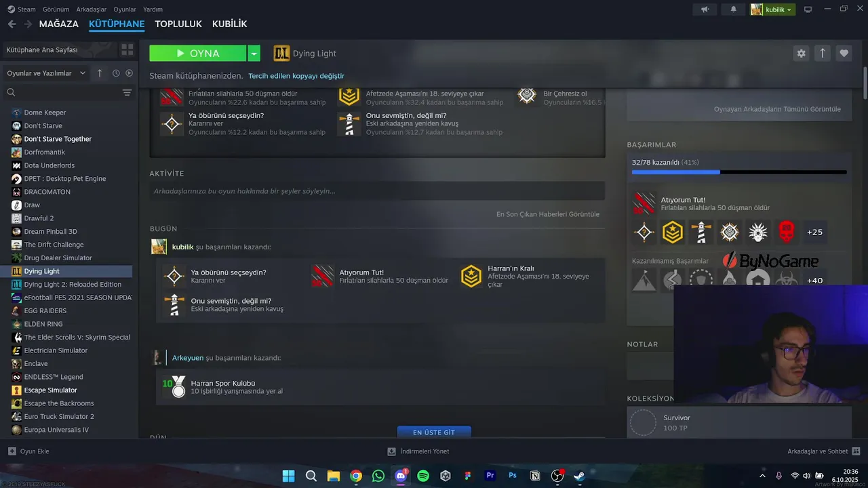Open Discord from the taskbar
The image size is (868, 488).
[x=401, y=476]
